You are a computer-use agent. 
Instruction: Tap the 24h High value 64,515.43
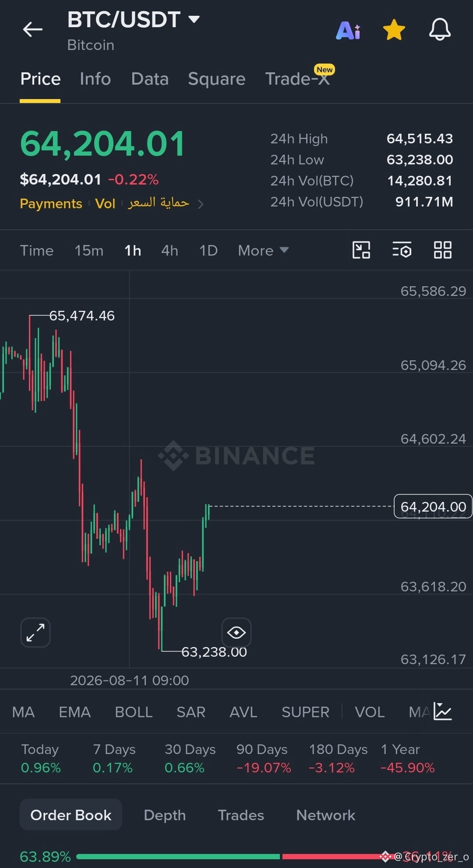(420, 139)
